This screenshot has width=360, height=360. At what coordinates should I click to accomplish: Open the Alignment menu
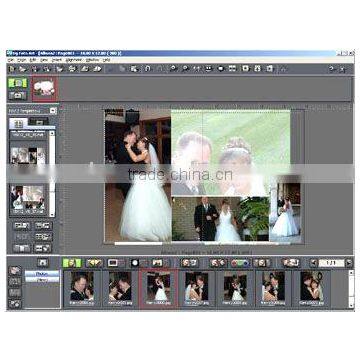74,60
